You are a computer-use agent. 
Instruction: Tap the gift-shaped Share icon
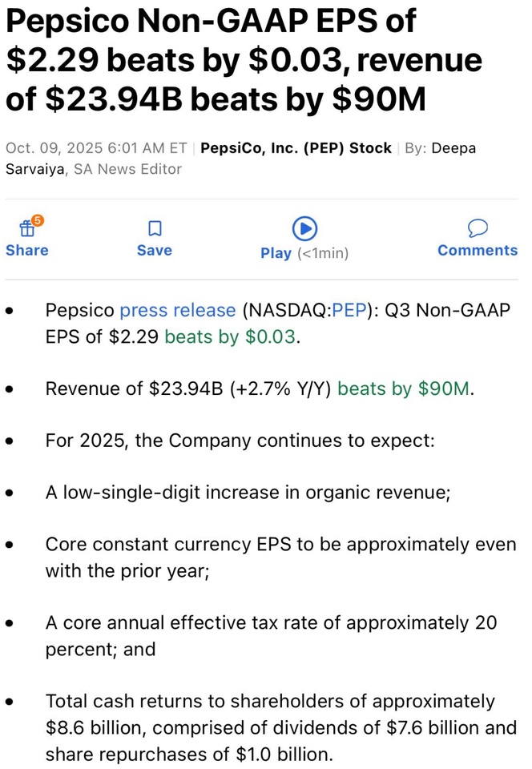pyautogui.click(x=26, y=229)
